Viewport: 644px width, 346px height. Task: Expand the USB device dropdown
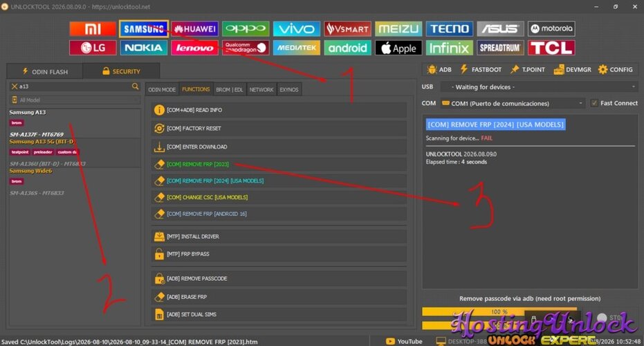[539, 87]
